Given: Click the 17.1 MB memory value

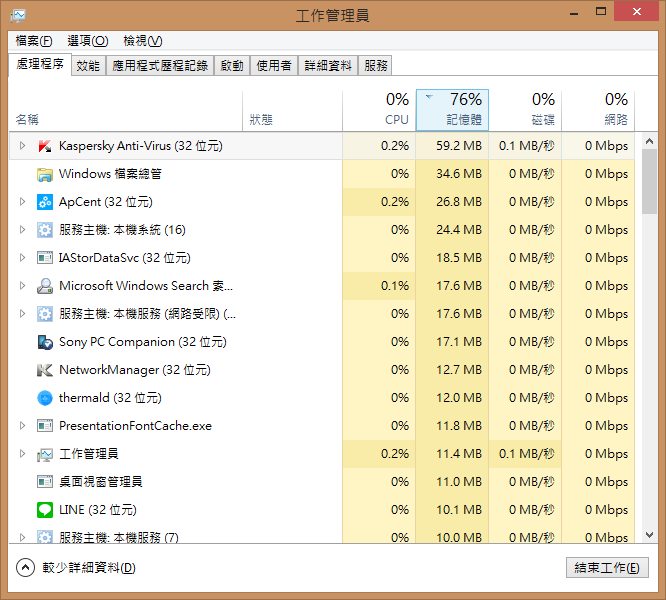Looking at the screenshot, I should pos(459,342).
